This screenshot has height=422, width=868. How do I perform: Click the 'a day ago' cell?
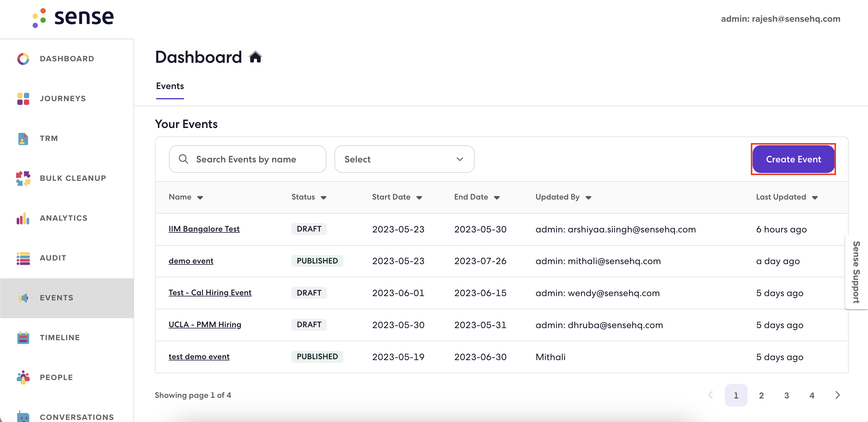click(778, 261)
